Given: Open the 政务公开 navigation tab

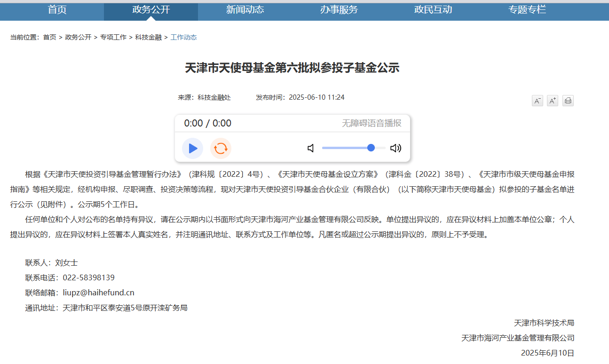Looking at the screenshot, I should 151,10.
